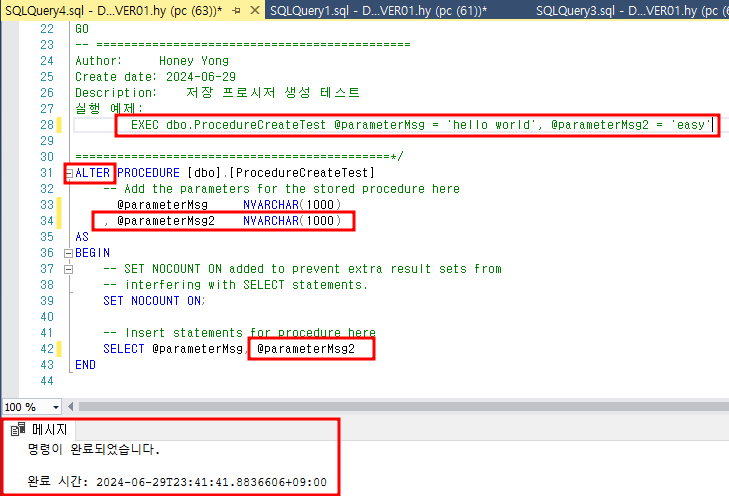The height and width of the screenshot is (496, 729).
Task: Toggle pin on SQLQuery4.sql tab
Action: 237,10
